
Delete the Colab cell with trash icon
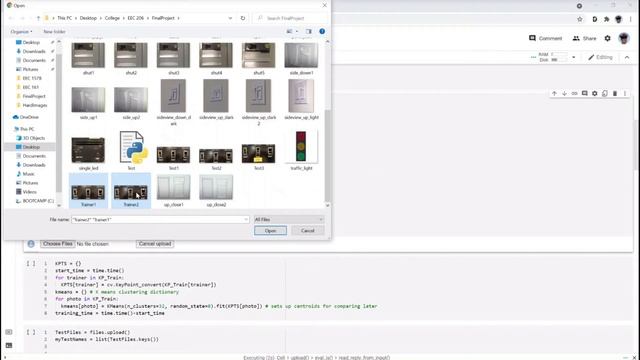(x=615, y=93)
